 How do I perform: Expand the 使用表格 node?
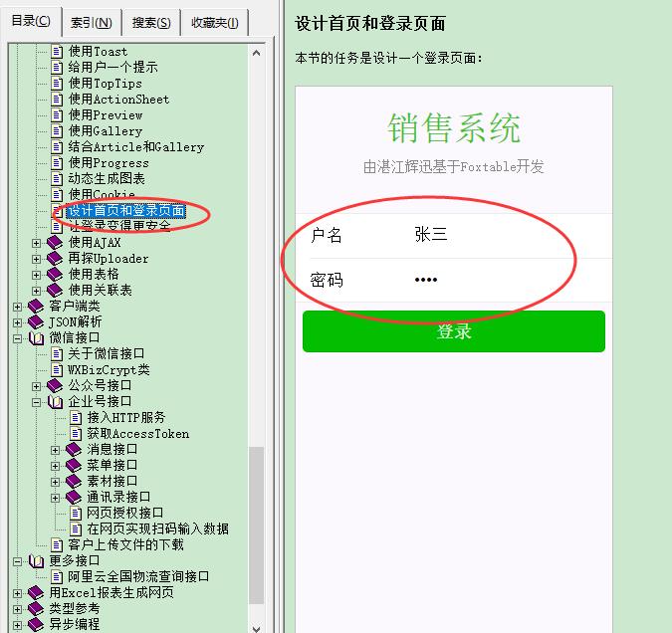pyautogui.click(x=37, y=275)
